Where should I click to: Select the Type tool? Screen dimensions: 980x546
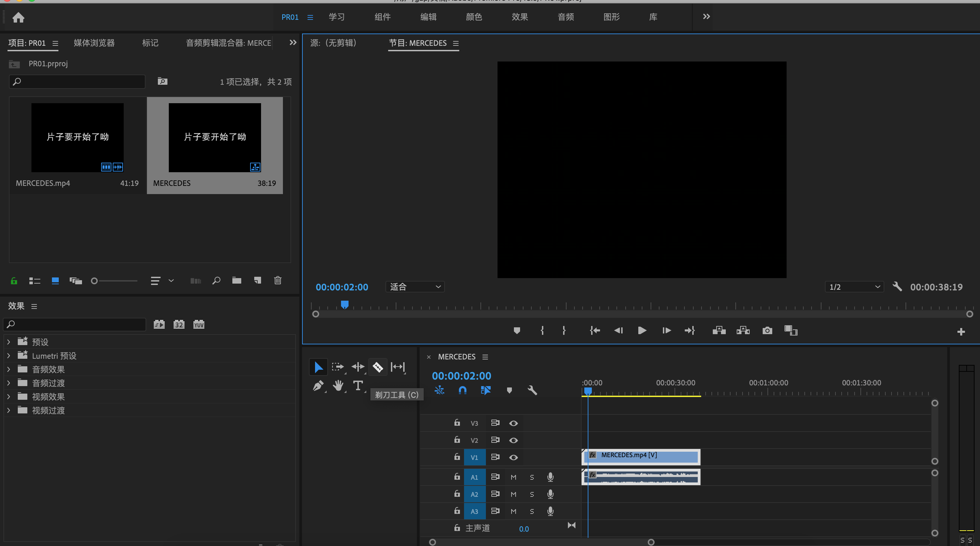point(358,386)
